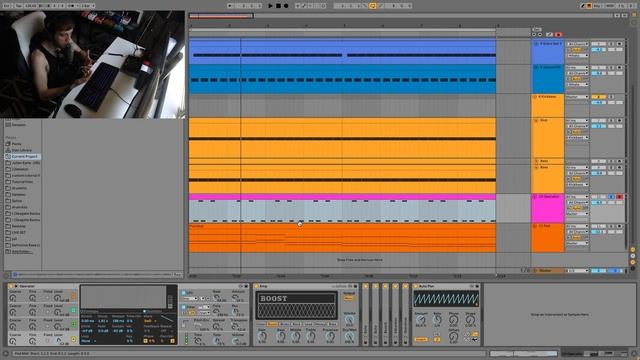Open the Master track output dropdown
640x360 pixels.
[577, 271]
